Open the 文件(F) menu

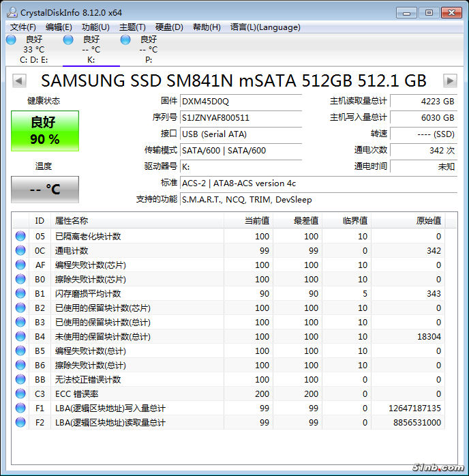23,27
